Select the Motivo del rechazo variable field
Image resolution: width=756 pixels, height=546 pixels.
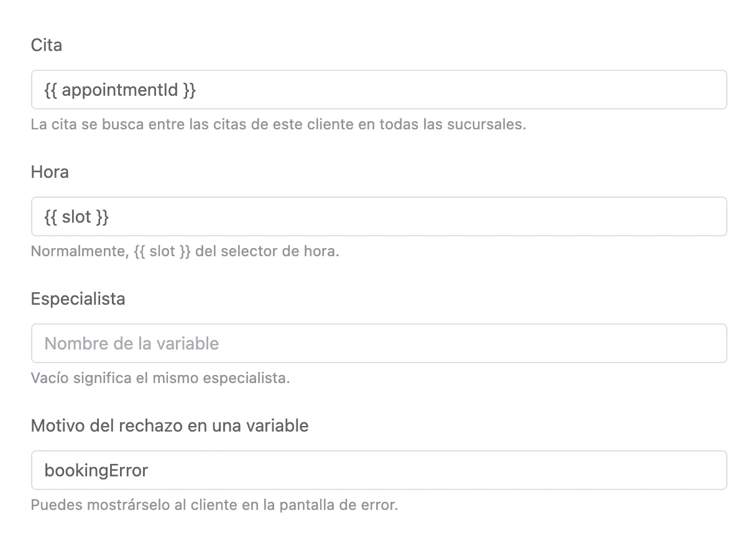379,470
